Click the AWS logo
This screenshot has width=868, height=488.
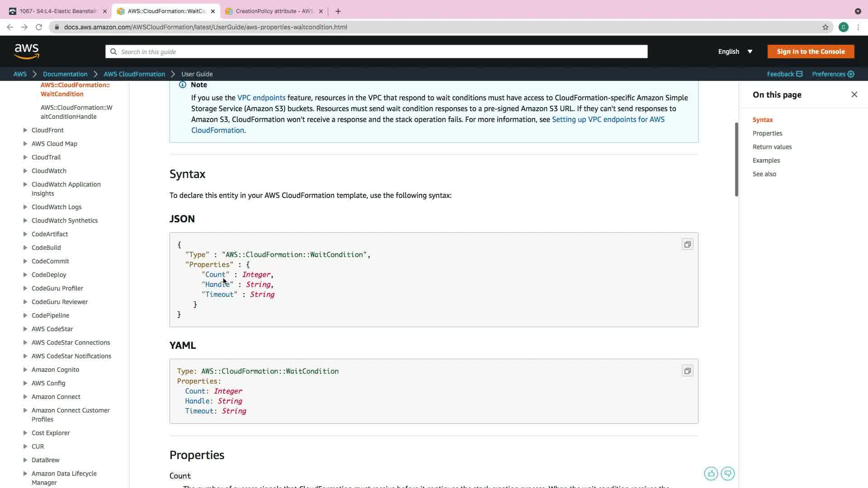27,52
